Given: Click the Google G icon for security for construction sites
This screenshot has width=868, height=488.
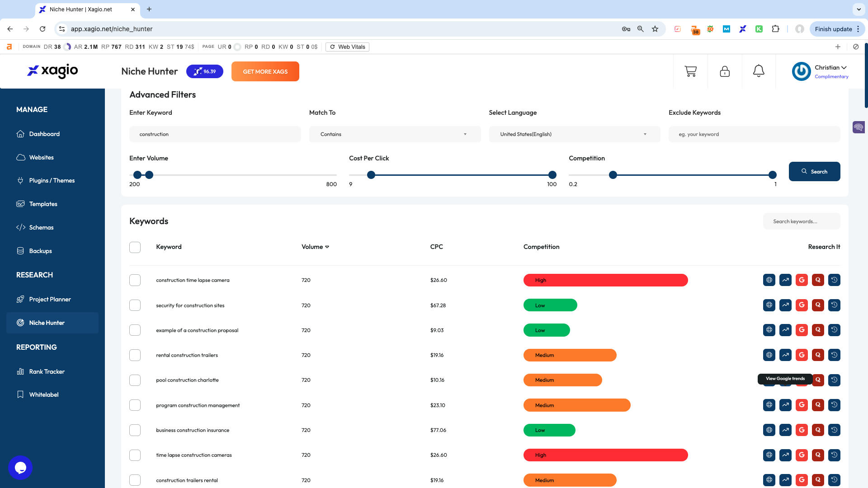Looking at the screenshot, I should point(802,305).
